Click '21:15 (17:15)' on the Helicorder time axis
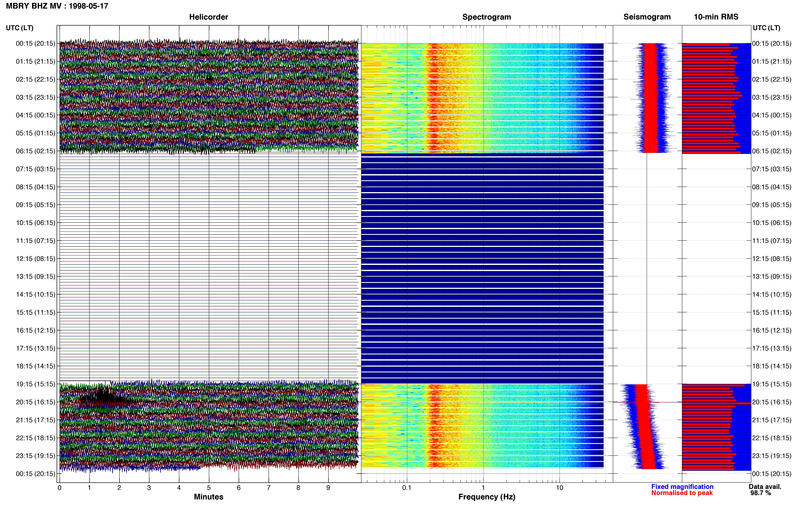The width and height of the screenshot is (812, 508). click(x=36, y=420)
